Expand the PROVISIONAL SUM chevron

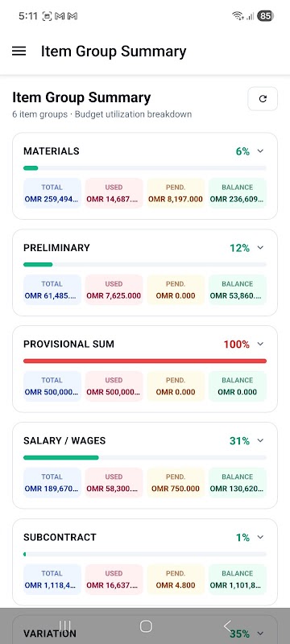coord(260,345)
